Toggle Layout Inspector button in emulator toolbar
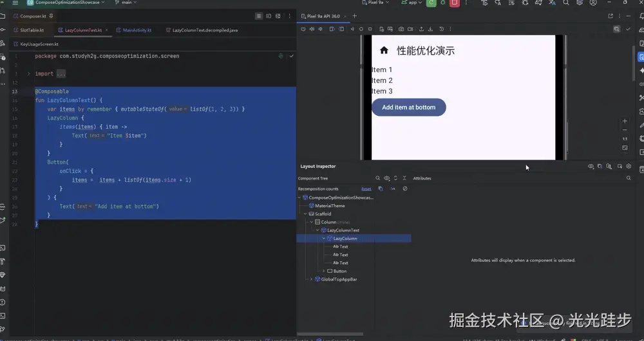The height and width of the screenshot is (341, 644). point(616,29)
